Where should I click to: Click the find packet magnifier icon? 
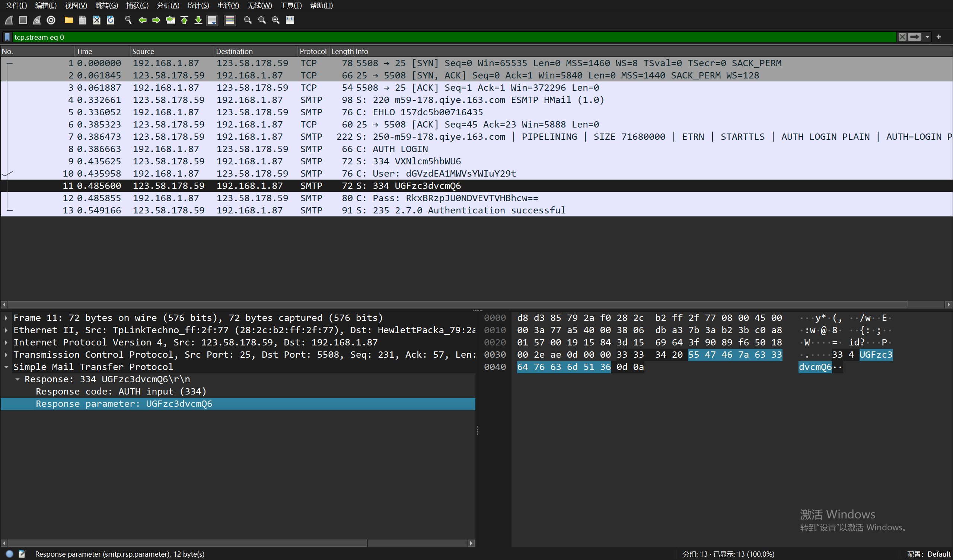coord(128,20)
